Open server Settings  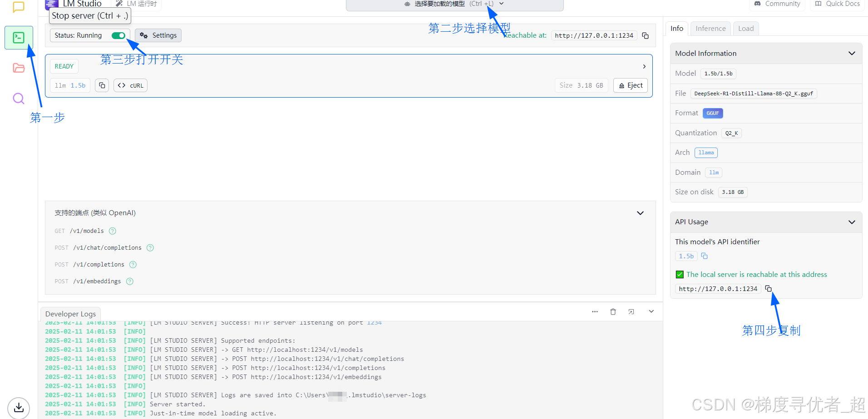coord(158,35)
